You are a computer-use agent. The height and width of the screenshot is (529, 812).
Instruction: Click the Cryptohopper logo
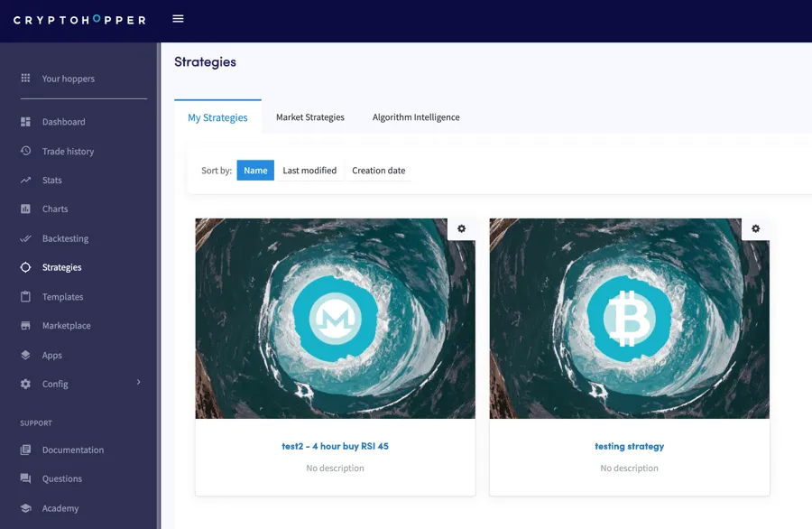click(79, 20)
